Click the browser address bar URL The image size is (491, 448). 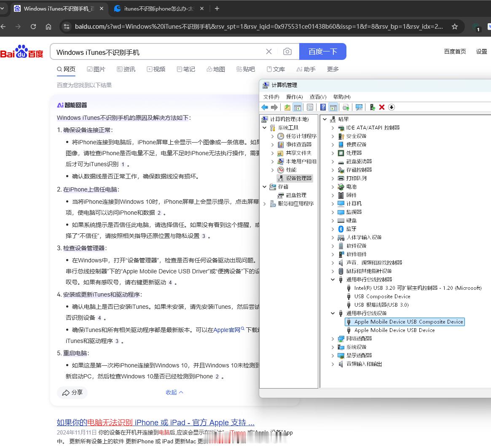[259, 27]
